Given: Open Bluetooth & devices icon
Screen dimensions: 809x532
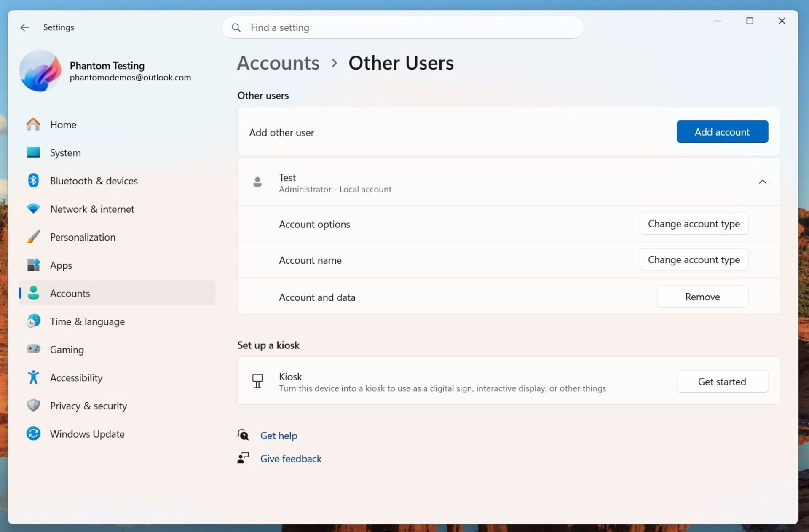Looking at the screenshot, I should pos(33,181).
